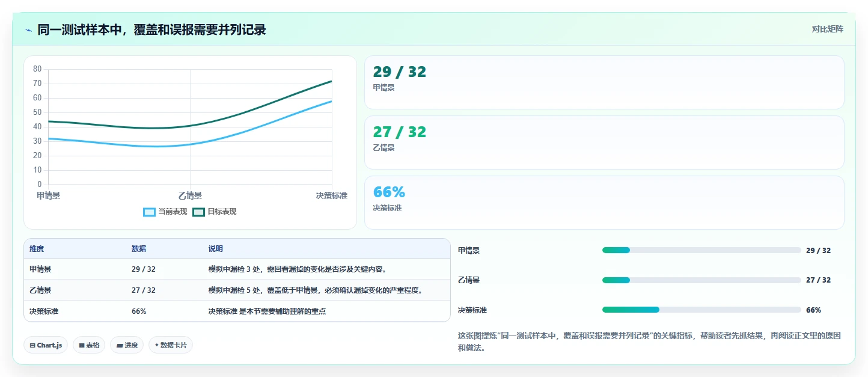Screen dimensions: 868x377
Task: Click the 目标表现 legend label
Action: (222, 212)
